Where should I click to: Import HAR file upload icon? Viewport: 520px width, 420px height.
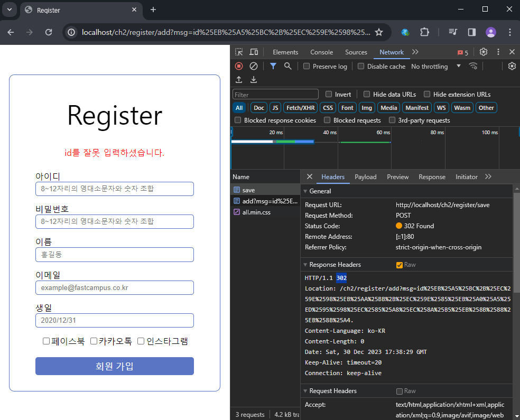239,80
